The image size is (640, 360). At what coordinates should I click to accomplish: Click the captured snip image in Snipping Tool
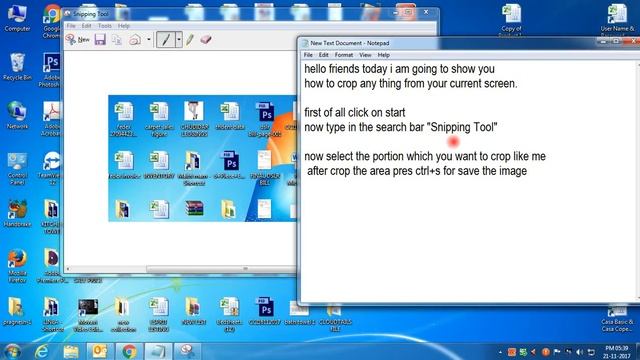click(x=202, y=158)
